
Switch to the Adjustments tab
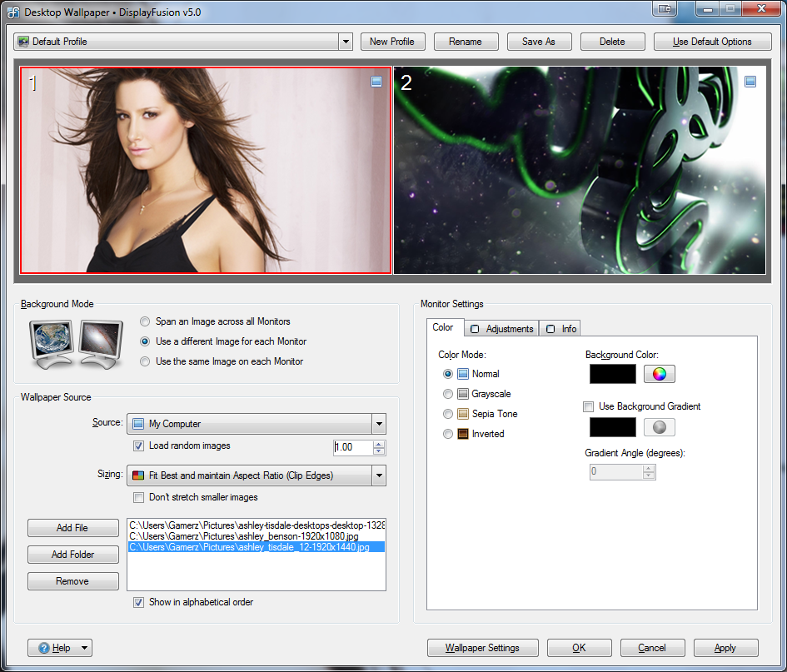(x=502, y=328)
